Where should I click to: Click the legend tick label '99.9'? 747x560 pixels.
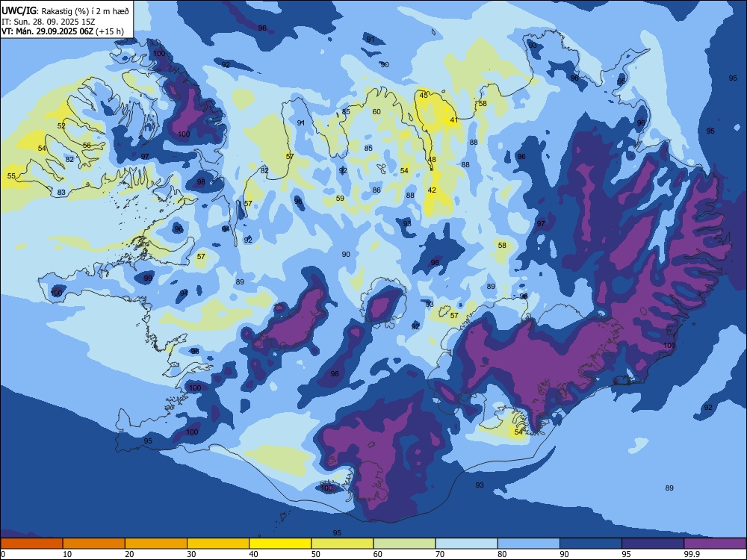[691, 554]
